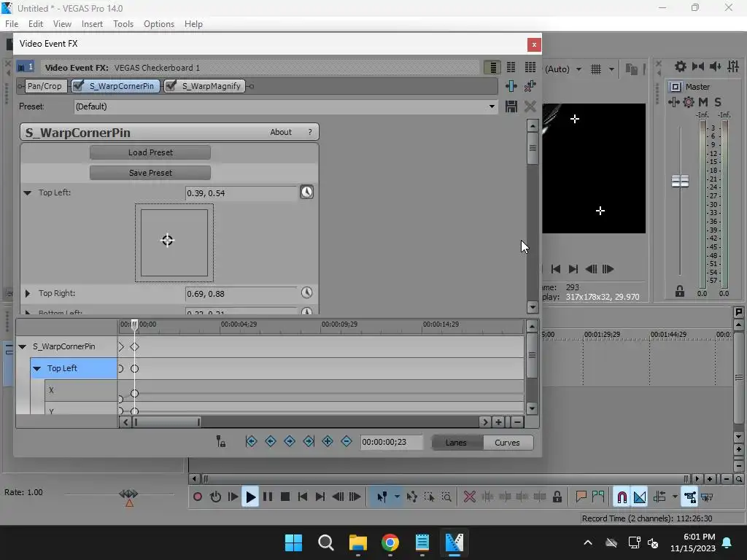The height and width of the screenshot is (560, 747).
Task: Go to previous keyframe in FX window
Action: point(271,441)
